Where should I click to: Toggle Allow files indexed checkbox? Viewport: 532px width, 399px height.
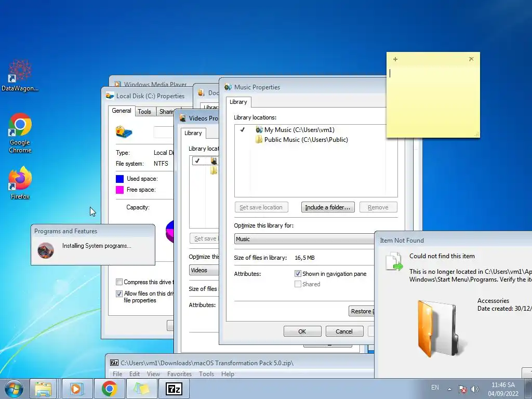click(x=119, y=294)
